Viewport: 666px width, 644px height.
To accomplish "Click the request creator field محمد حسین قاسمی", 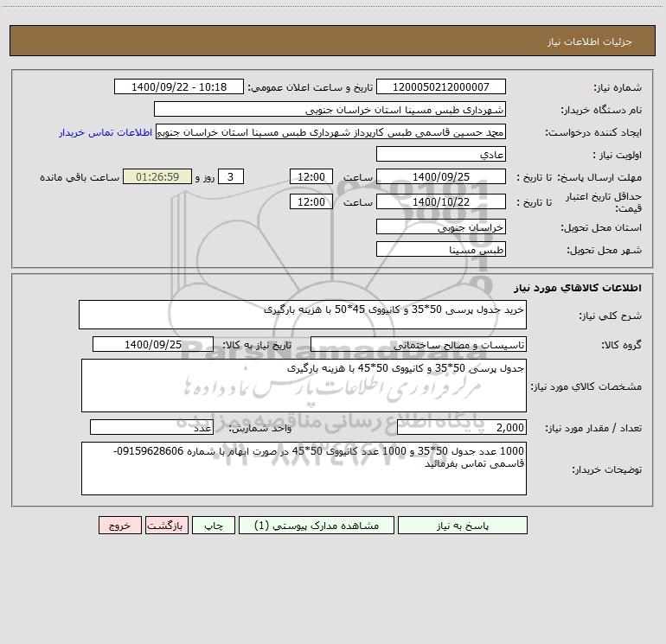I will click(x=331, y=131).
